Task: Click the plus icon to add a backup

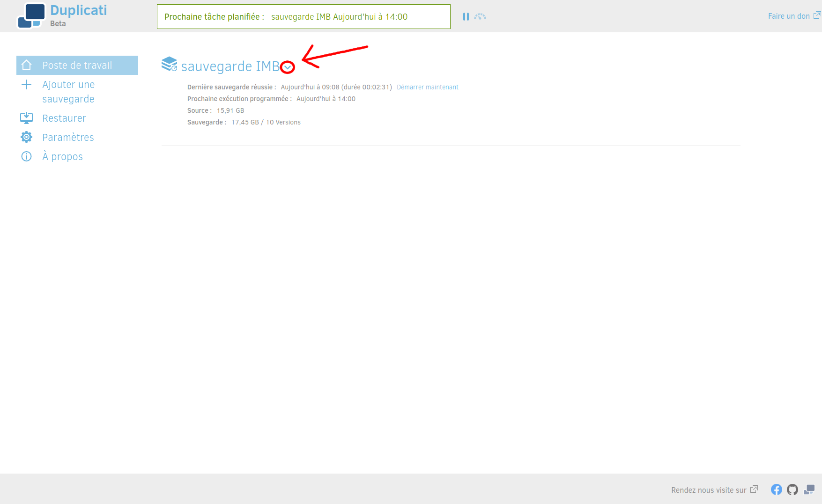Action: tap(27, 85)
